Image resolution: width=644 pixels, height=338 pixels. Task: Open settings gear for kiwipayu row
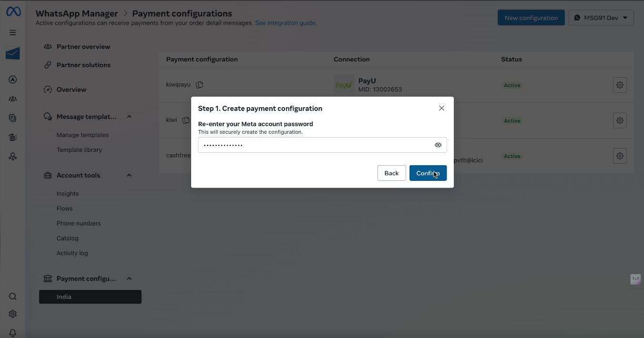(x=620, y=85)
